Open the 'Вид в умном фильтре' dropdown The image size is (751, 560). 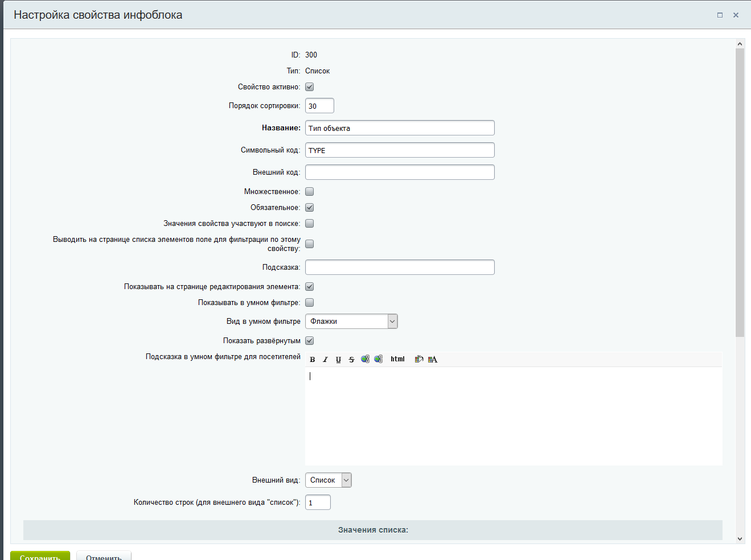point(351,322)
